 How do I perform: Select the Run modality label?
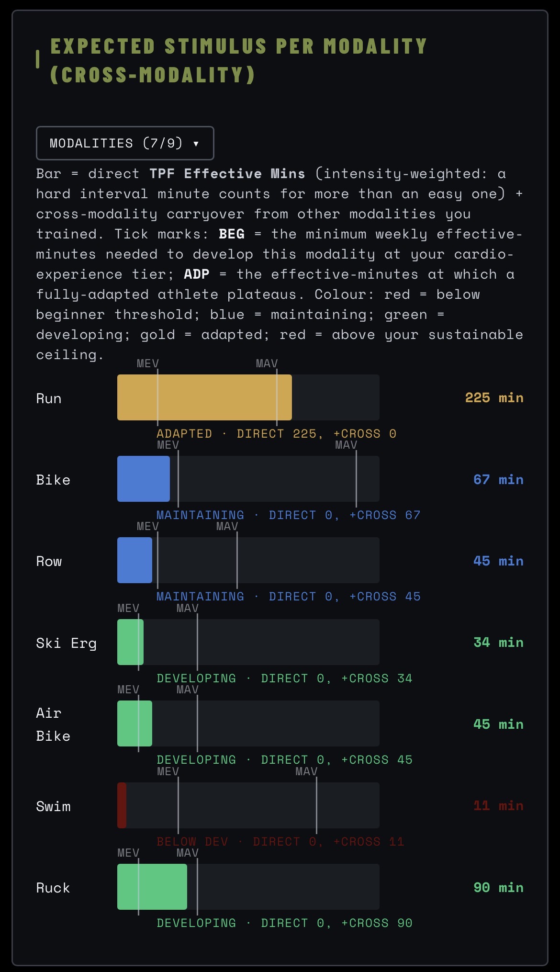[49, 398]
